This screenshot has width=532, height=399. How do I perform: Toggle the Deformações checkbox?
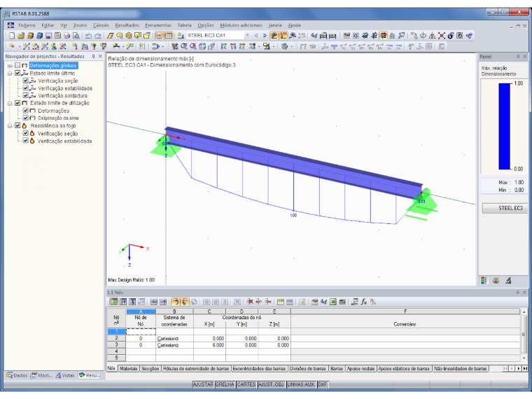pyautogui.click(x=25, y=111)
